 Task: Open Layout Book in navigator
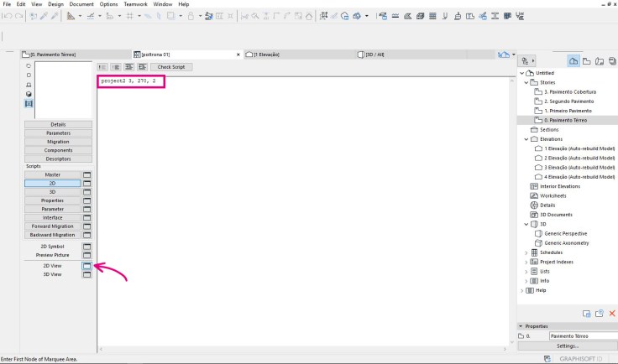click(600, 61)
